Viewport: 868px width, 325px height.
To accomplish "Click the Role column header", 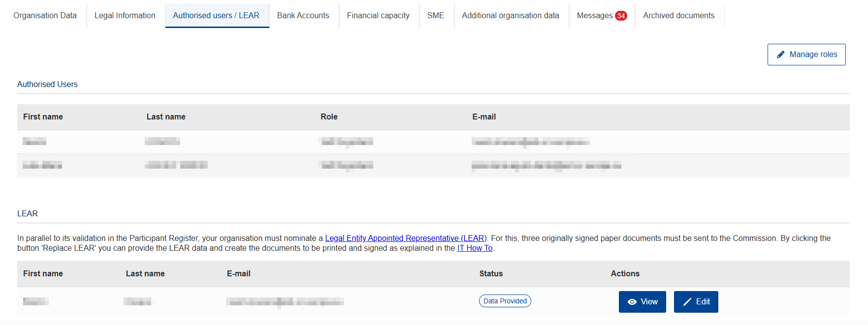I will click(329, 117).
